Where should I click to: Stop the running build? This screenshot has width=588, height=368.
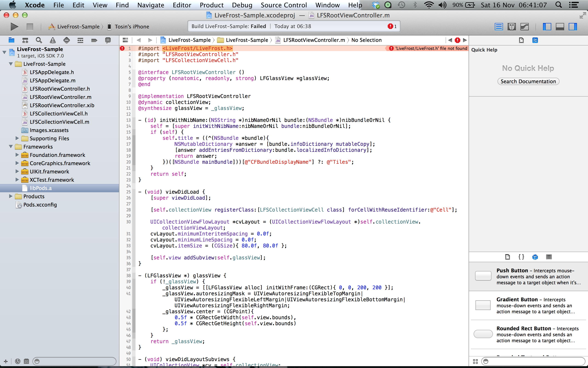click(x=30, y=26)
